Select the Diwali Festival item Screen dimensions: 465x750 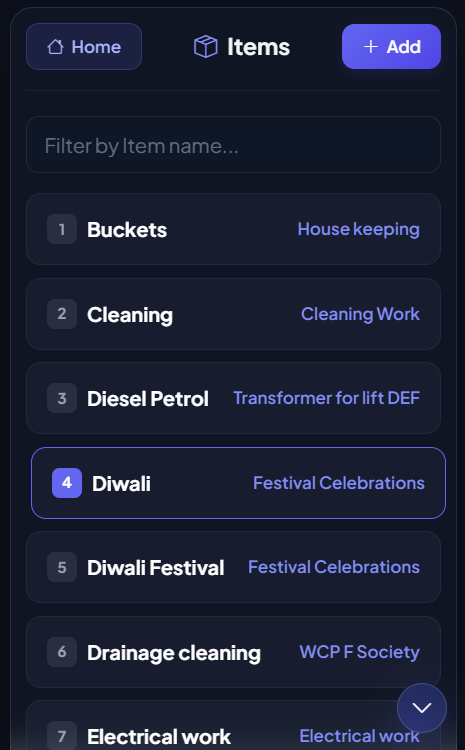(233, 567)
